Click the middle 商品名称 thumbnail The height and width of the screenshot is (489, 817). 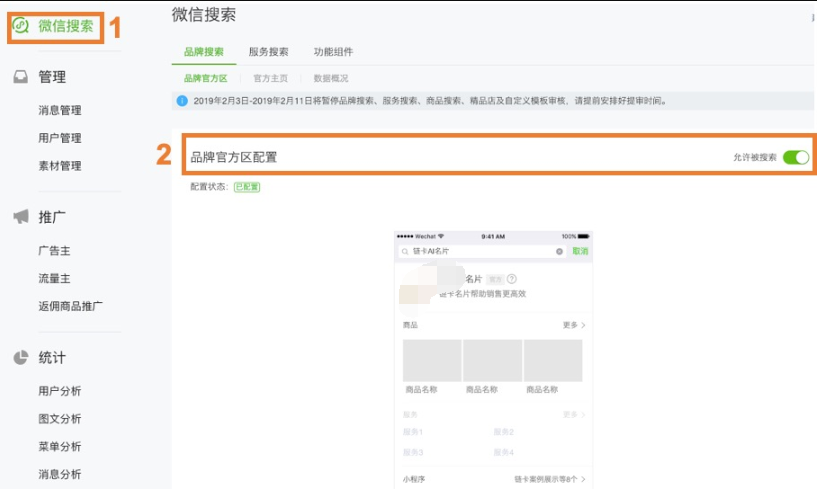pos(492,360)
